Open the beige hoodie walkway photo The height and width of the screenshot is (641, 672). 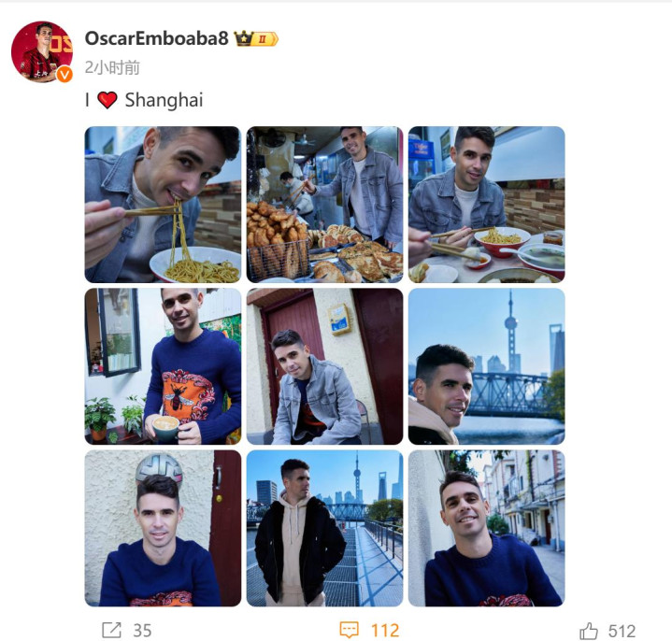[325, 528]
